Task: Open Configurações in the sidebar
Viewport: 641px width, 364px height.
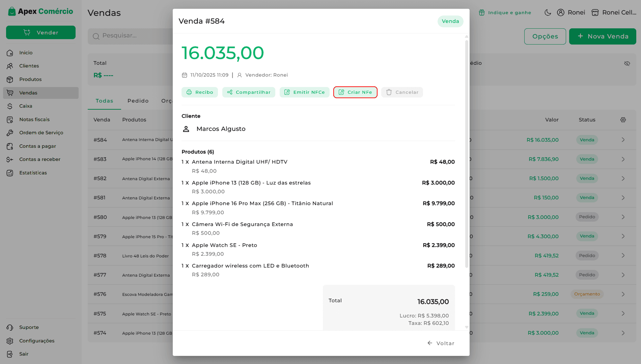Action: pyautogui.click(x=41, y=341)
